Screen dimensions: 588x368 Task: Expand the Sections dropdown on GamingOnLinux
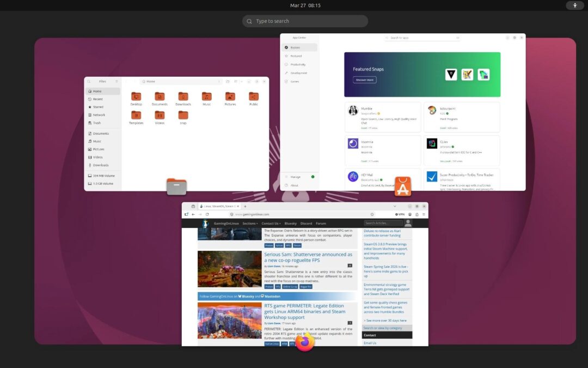tap(250, 224)
